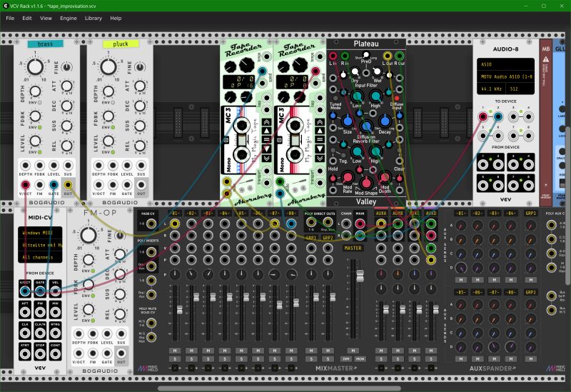Click the Plateau R In jack
This screenshot has width=571, height=392.
pos(345,56)
